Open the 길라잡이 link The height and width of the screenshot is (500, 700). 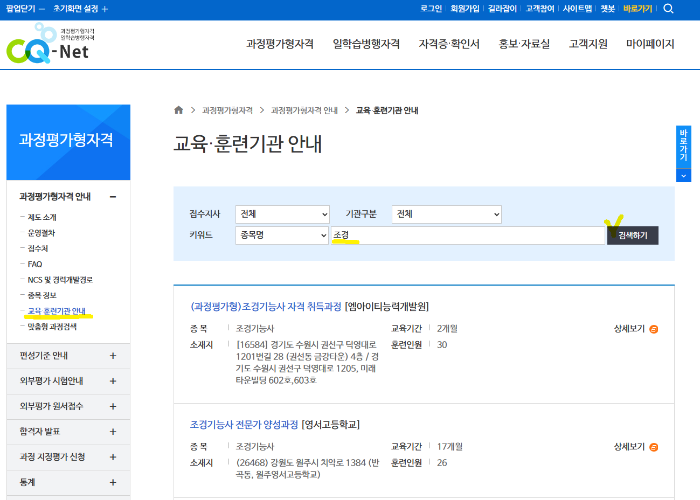[x=502, y=8]
